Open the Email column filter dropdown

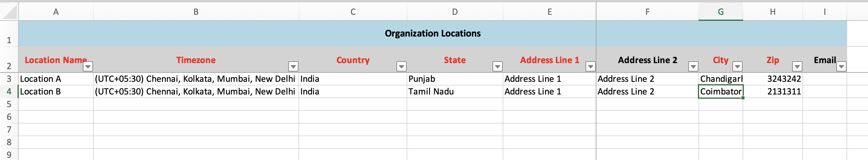pyautogui.click(x=841, y=66)
